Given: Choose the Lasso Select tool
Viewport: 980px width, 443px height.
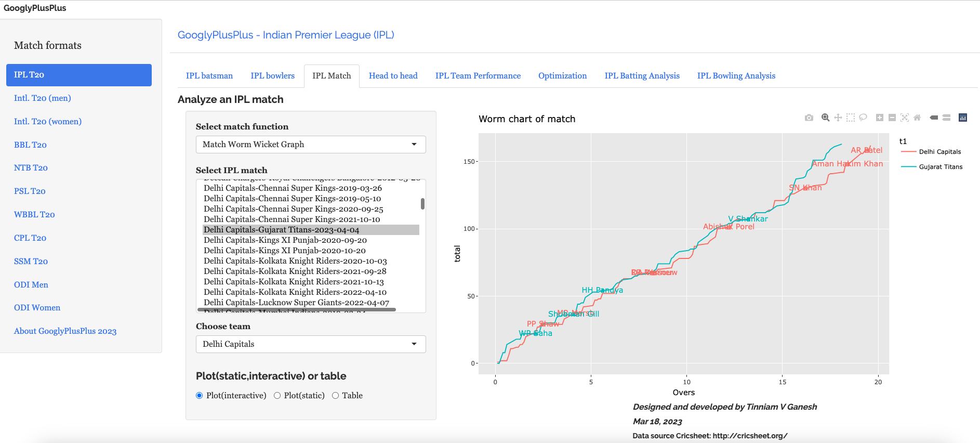Looking at the screenshot, I should pyautogui.click(x=863, y=118).
